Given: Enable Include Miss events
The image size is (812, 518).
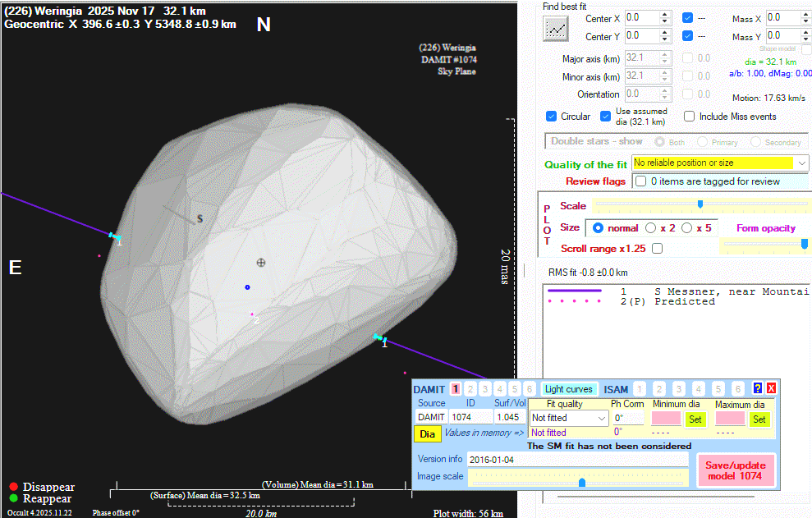Looking at the screenshot, I should [x=690, y=117].
